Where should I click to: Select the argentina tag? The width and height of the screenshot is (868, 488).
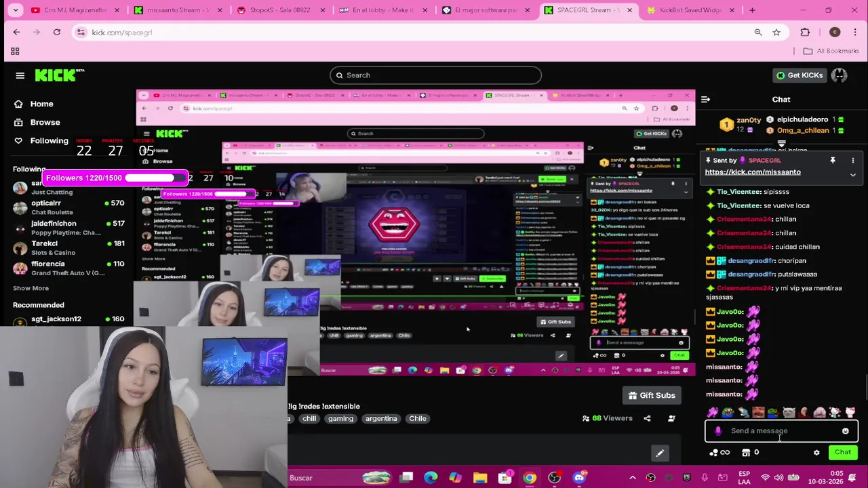pos(381,419)
